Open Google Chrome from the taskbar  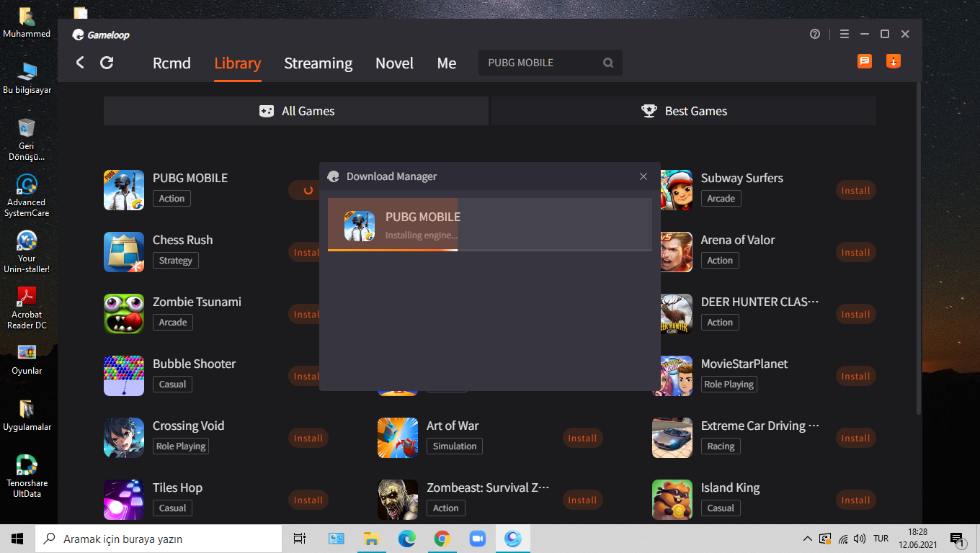tap(442, 539)
